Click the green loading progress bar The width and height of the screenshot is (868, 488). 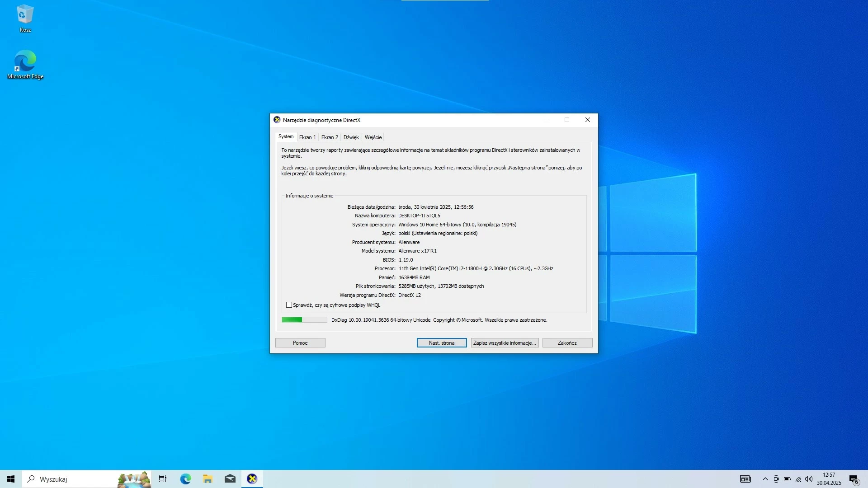click(304, 320)
